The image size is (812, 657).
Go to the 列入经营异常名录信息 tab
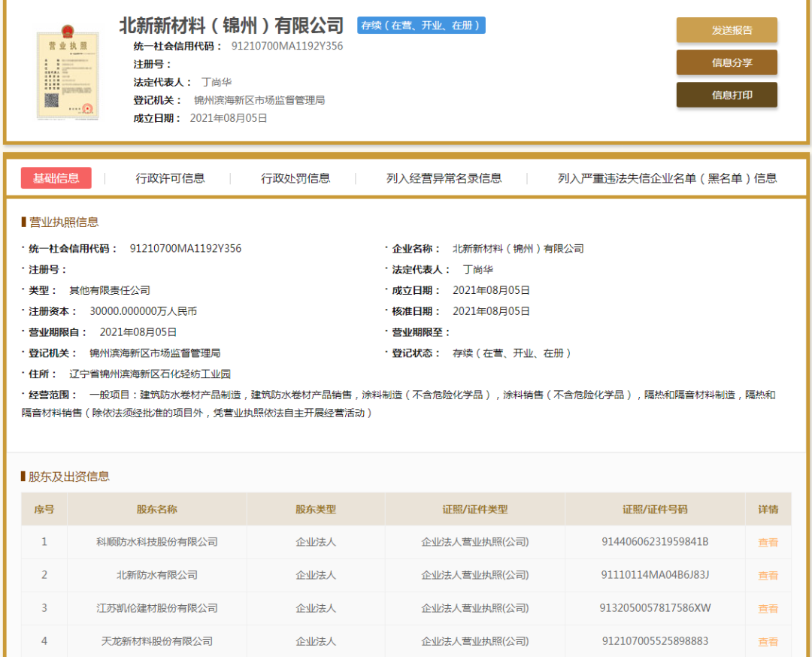(444, 178)
